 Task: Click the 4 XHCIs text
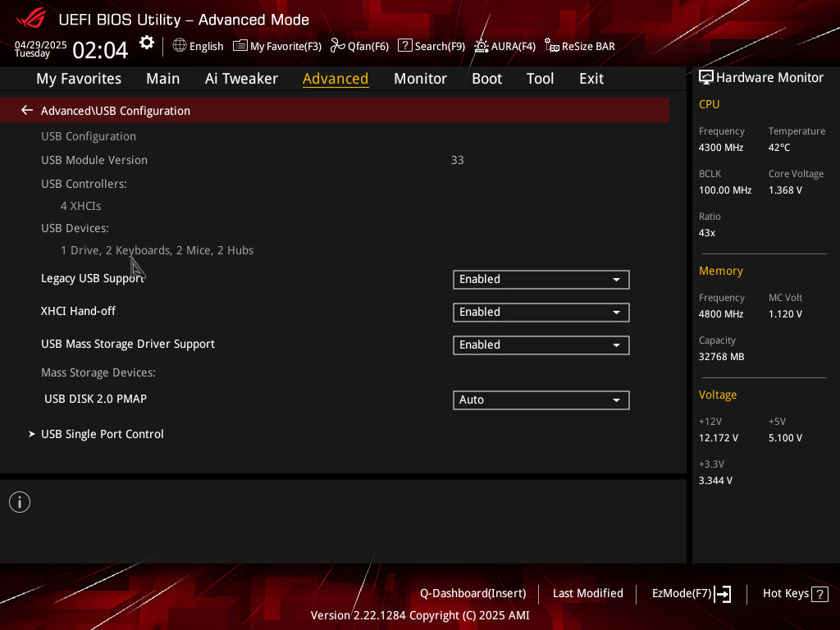point(81,206)
